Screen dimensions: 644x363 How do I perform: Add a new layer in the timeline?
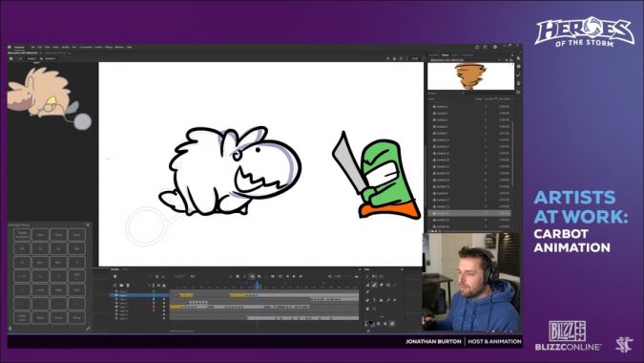click(114, 286)
